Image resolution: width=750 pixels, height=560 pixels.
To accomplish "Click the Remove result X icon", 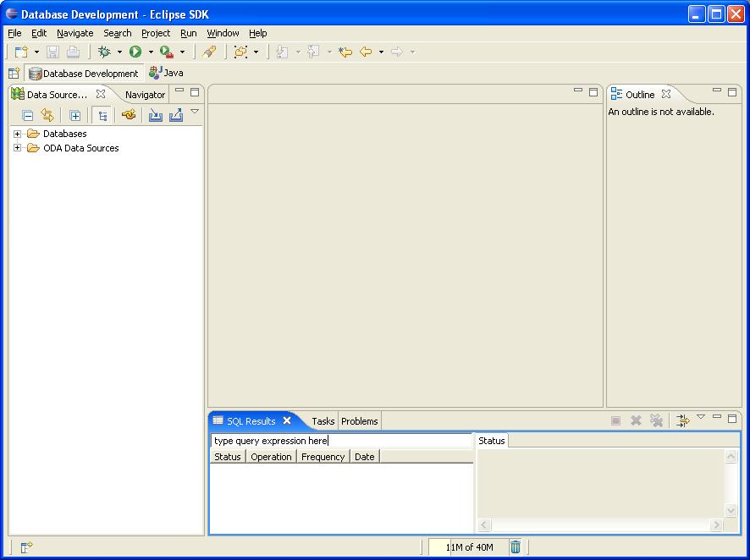I will tap(637, 420).
